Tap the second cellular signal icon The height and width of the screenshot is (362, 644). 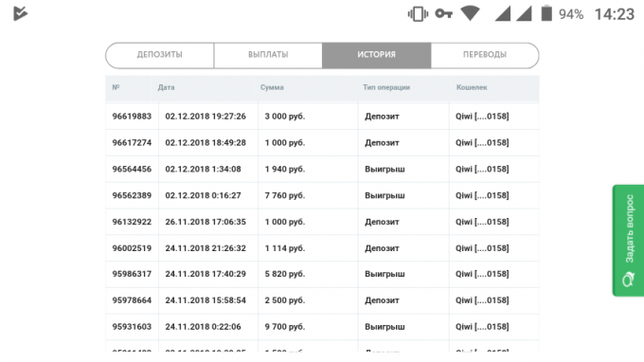524,13
